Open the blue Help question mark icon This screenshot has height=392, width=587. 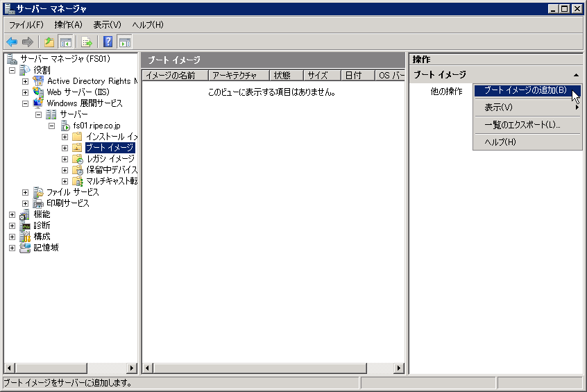click(108, 42)
